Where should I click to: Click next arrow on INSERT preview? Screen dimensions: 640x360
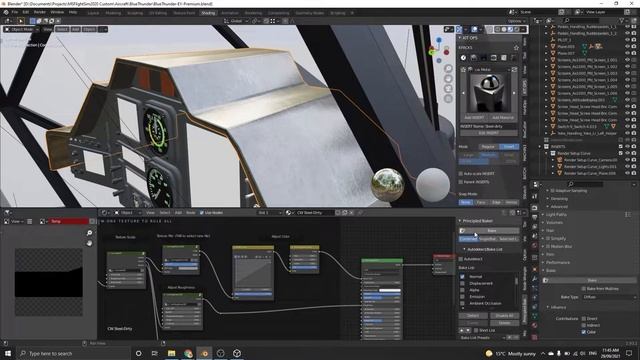coord(514,93)
